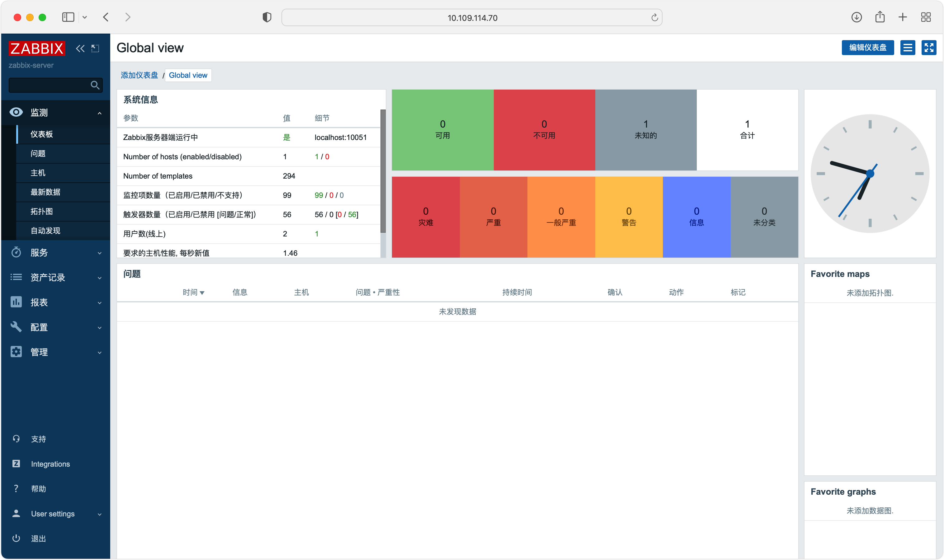Screen dimensions: 944x560
Task: Click the sidebar search magnifier icon
Action: click(x=95, y=85)
